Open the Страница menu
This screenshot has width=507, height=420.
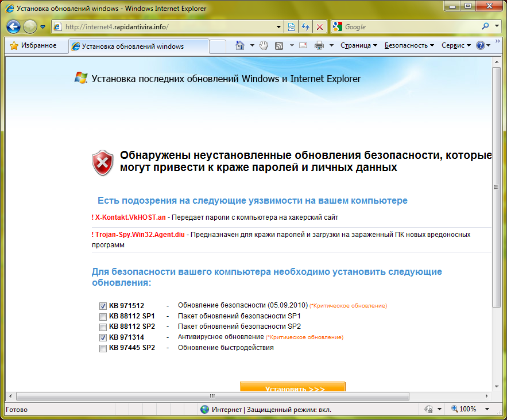(359, 45)
